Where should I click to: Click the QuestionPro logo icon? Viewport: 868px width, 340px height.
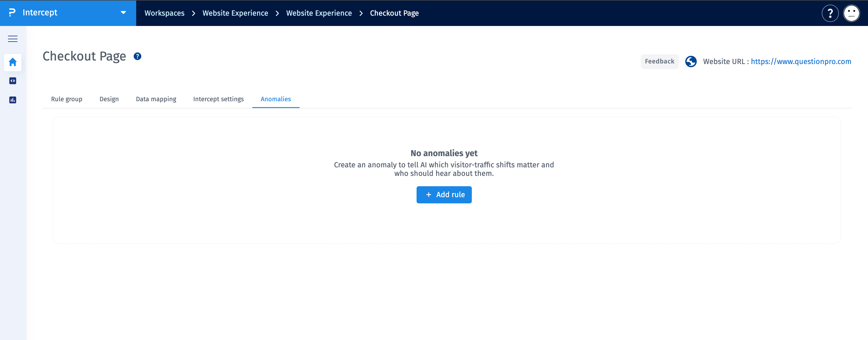point(12,12)
